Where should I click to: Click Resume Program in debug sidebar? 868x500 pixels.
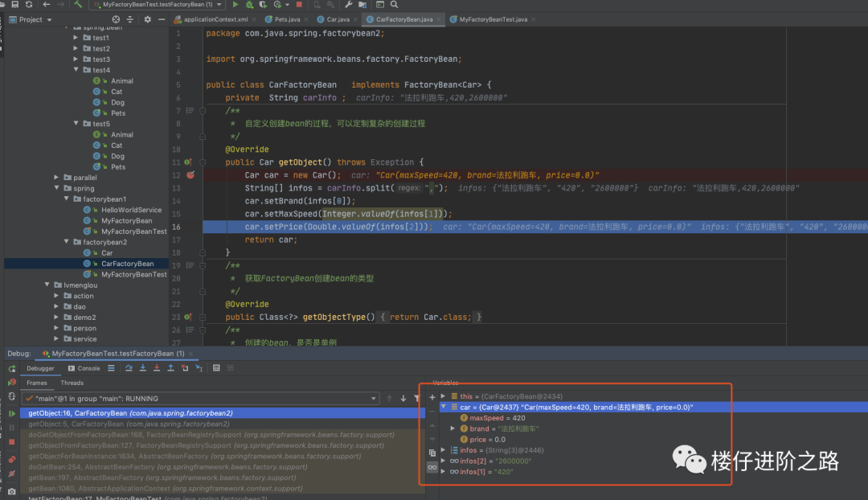point(11,413)
